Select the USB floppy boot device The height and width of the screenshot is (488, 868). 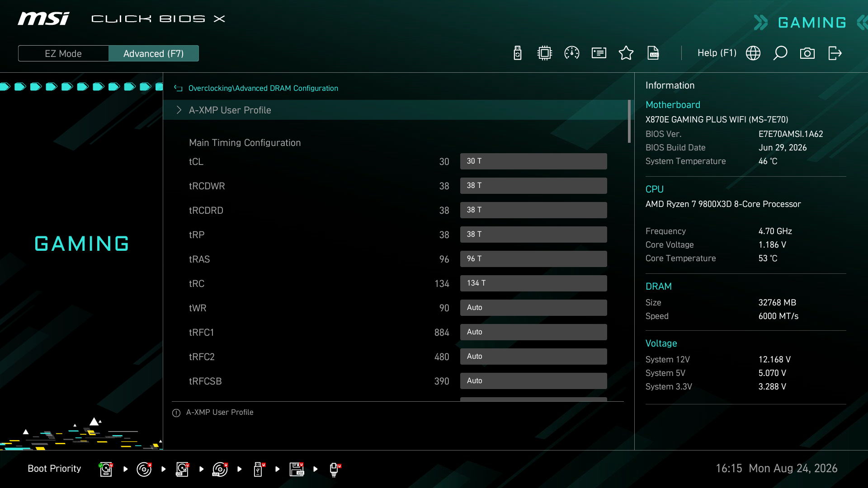pos(297,469)
